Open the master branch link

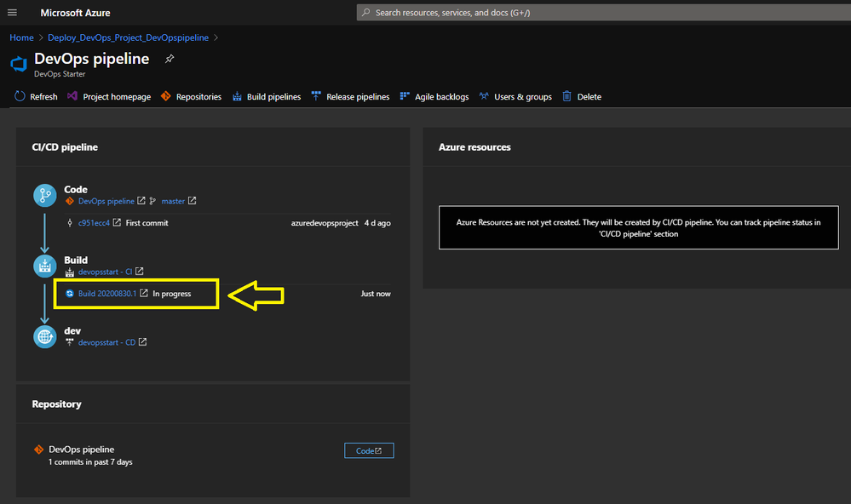[173, 201]
